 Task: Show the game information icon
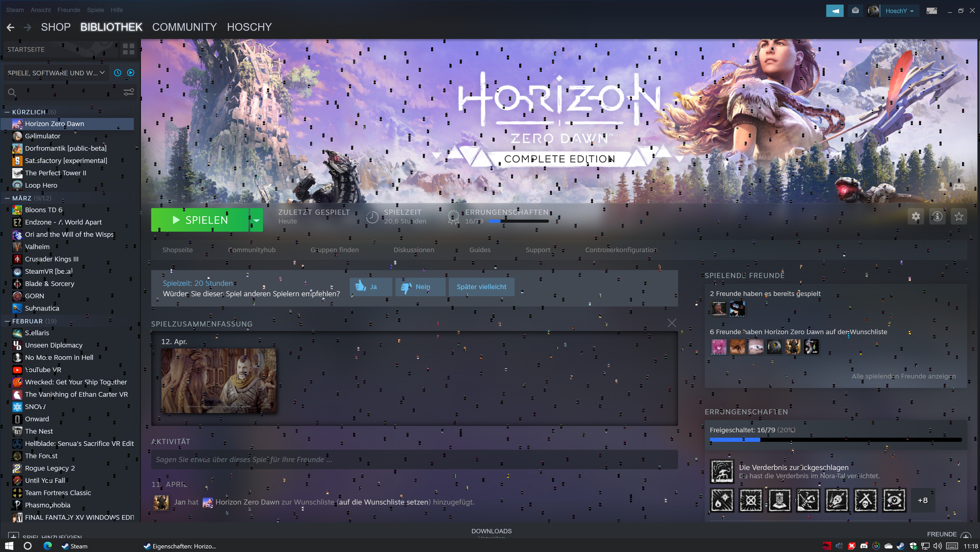tap(937, 217)
